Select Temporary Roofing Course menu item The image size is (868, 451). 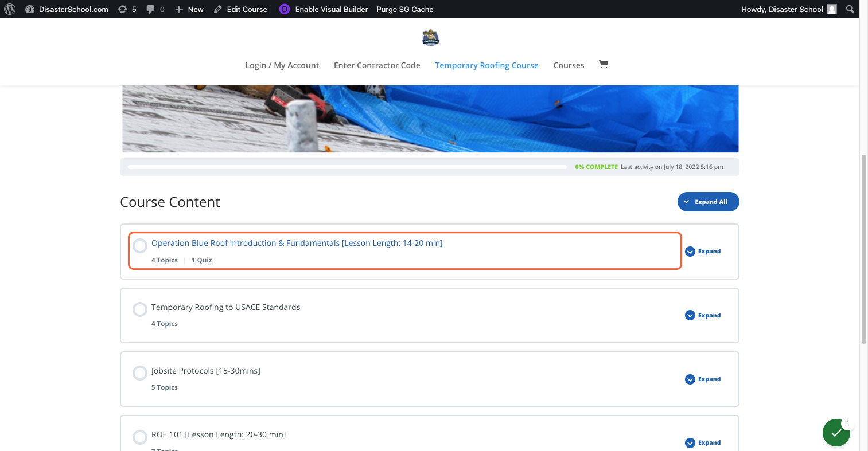coord(486,65)
